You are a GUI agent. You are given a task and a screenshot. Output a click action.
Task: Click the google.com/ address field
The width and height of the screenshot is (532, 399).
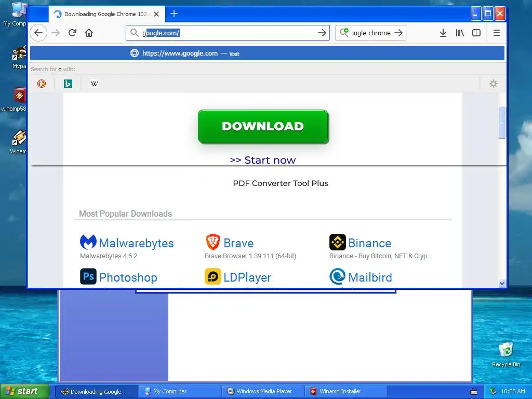(228, 33)
